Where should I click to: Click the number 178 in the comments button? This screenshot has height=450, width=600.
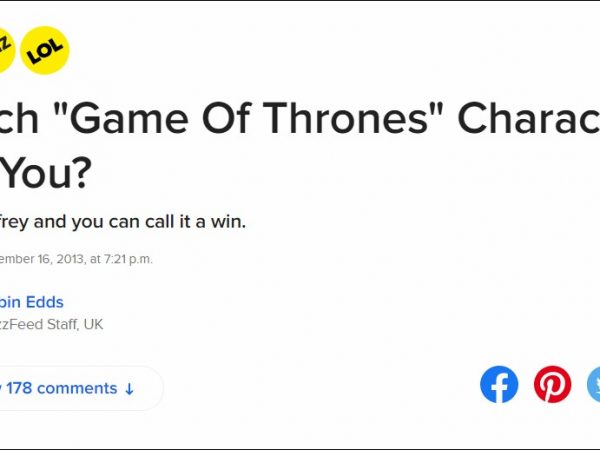[25, 388]
